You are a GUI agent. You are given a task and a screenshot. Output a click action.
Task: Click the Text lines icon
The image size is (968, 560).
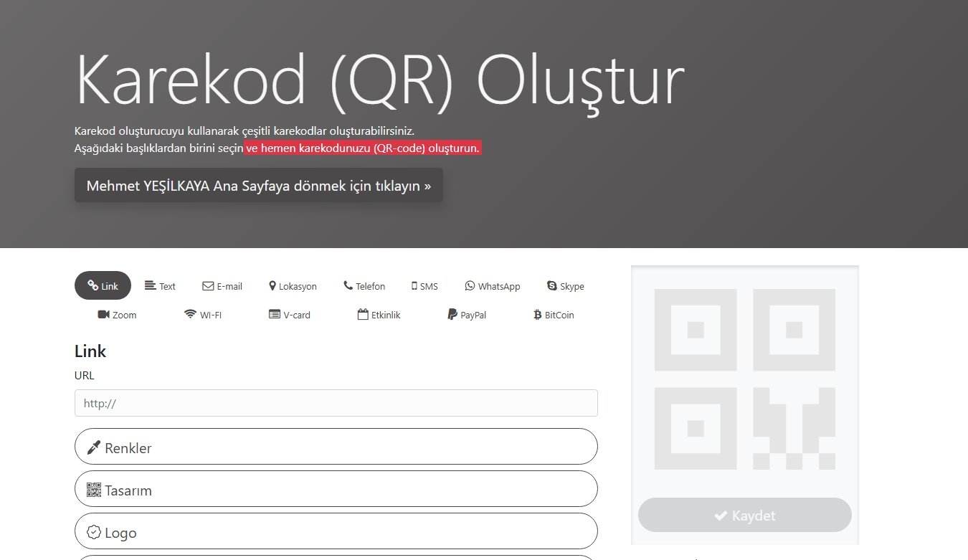(151, 285)
